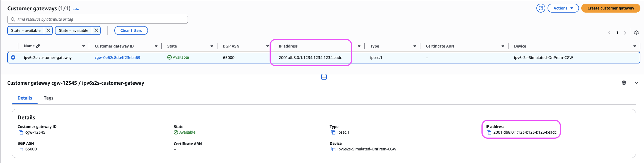Copy the IP address in Details
Image resolution: width=644 pixels, height=163 pixels.
[489, 132]
